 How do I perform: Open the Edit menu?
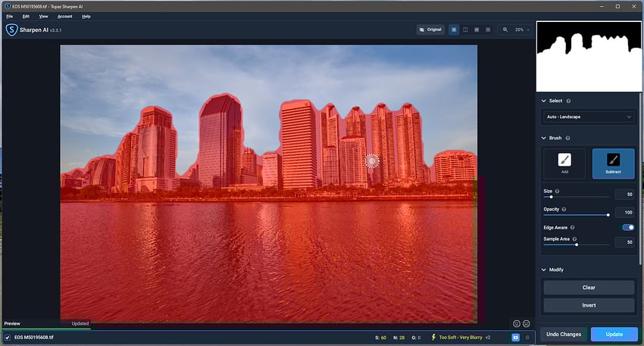(26, 16)
